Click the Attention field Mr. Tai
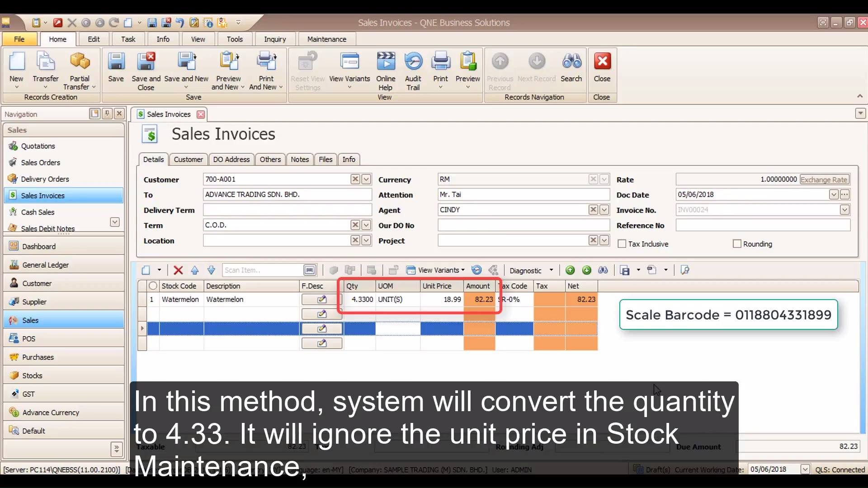 [x=524, y=195]
